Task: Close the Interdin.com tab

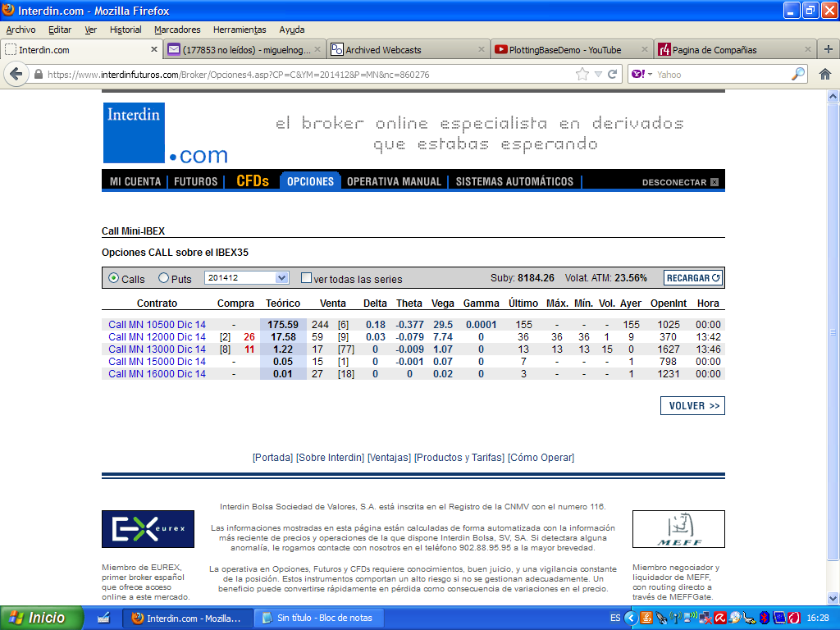Action: click(154, 49)
